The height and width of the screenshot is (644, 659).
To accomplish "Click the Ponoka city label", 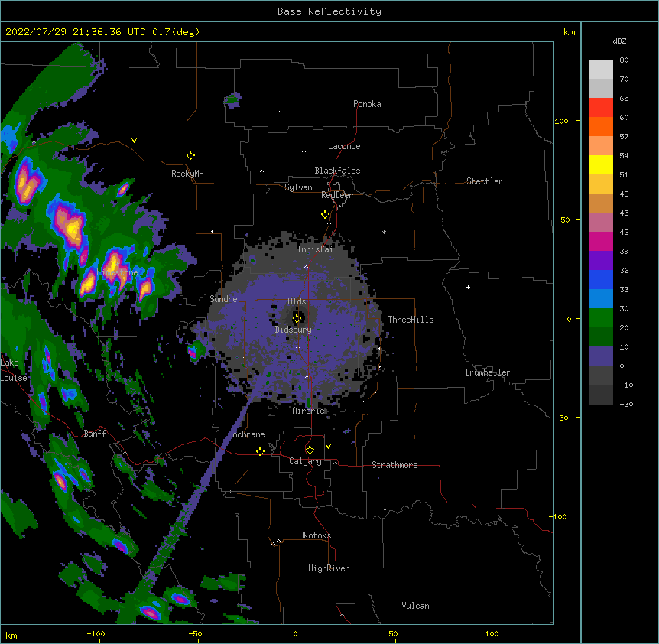I will coord(367,104).
